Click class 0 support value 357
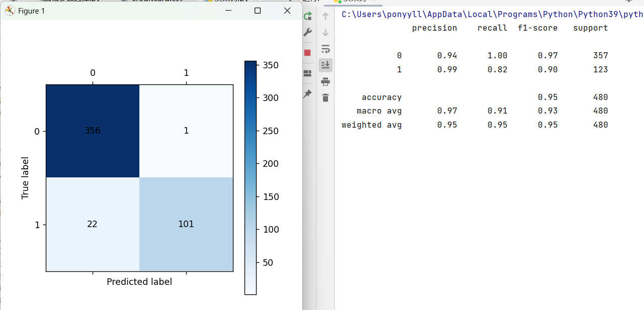The image size is (644, 310). click(x=601, y=56)
